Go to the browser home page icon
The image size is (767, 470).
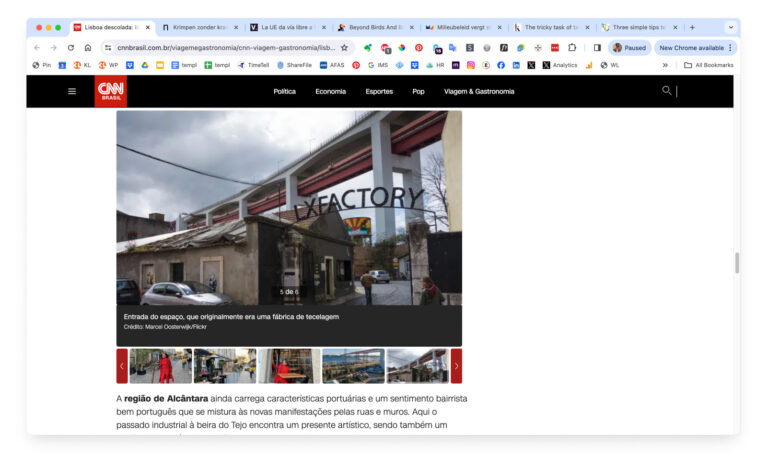tap(87, 47)
